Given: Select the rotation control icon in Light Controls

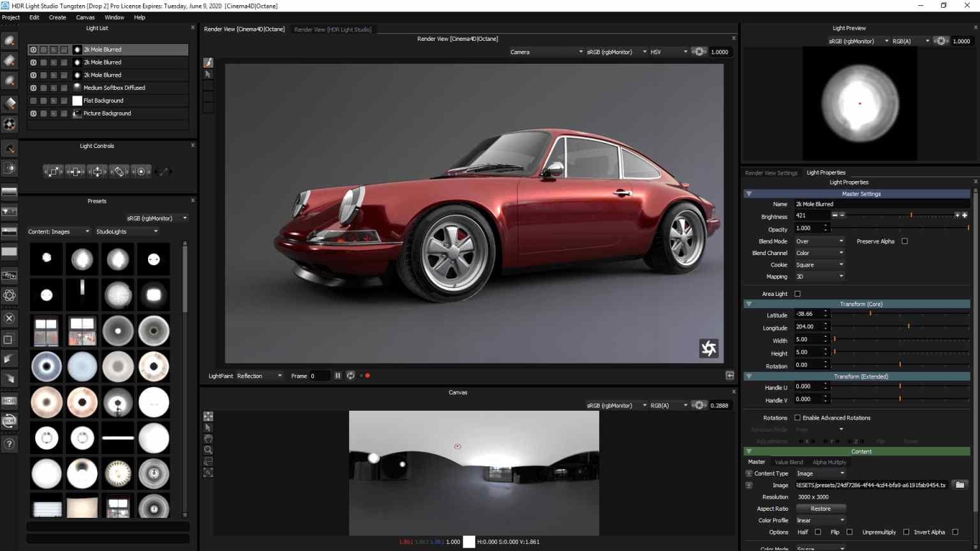Looking at the screenshot, I should [x=119, y=171].
